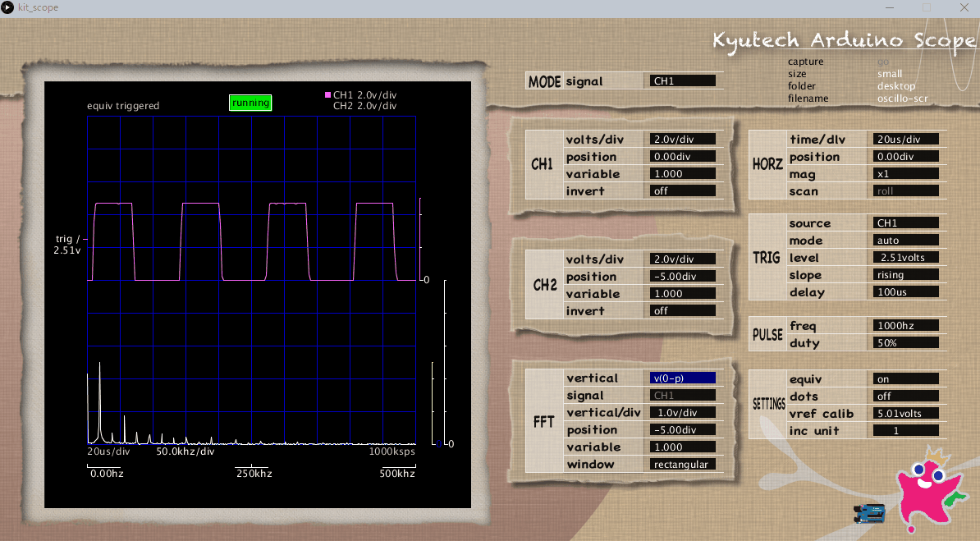Set CH1 variable 1.000 value
This screenshot has height=541, width=980.
click(x=683, y=173)
